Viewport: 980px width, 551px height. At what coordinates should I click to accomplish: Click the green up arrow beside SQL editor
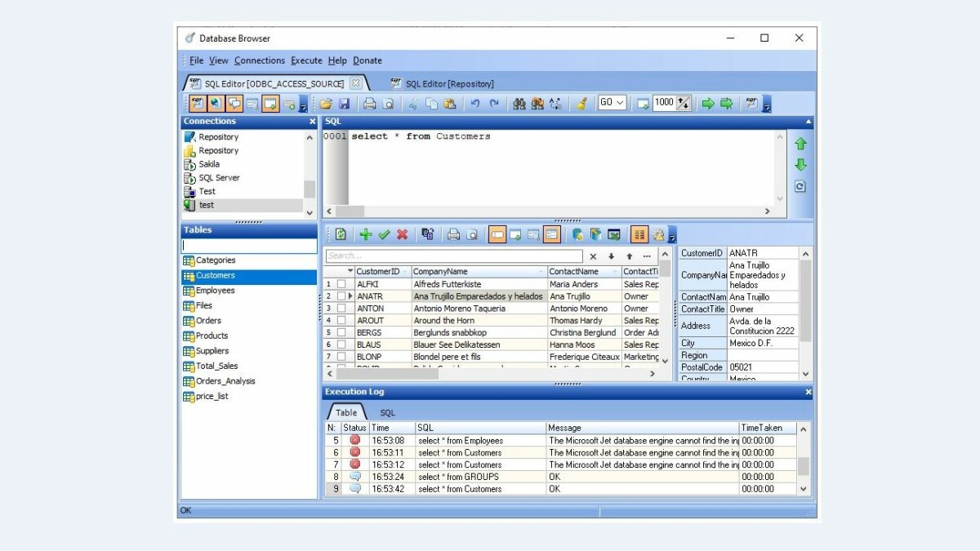(800, 144)
